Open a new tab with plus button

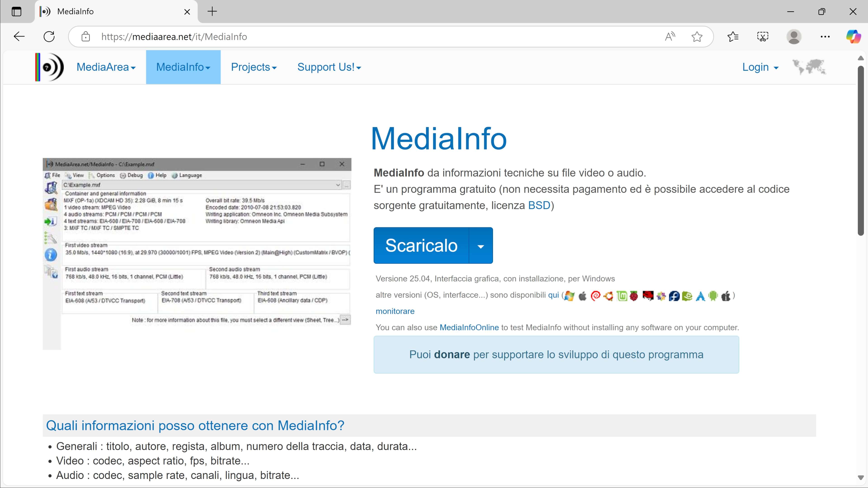(212, 12)
